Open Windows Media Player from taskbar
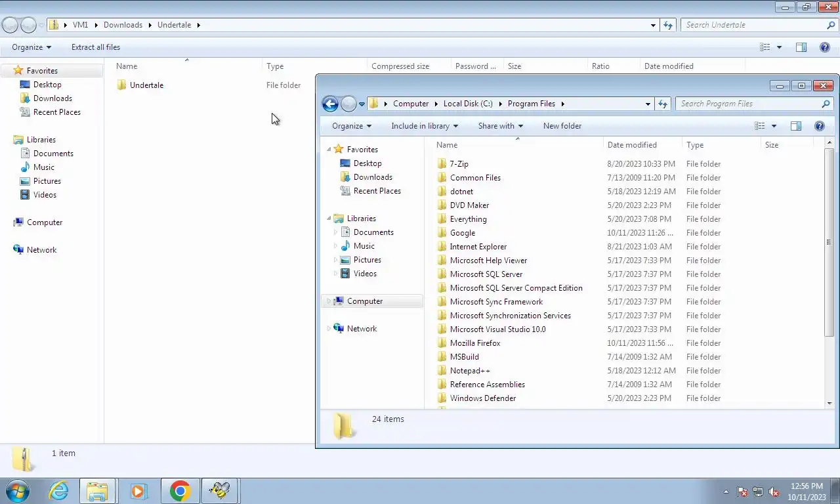The height and width of the screenshot is (504, 840). click(138, 491)
